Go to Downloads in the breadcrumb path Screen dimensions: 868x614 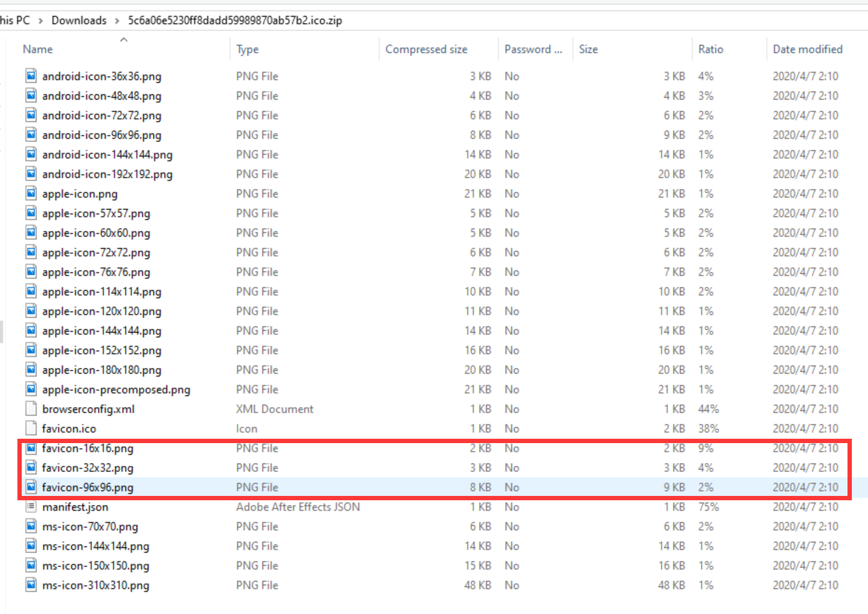pyautogui.click(x=79, y=21)
